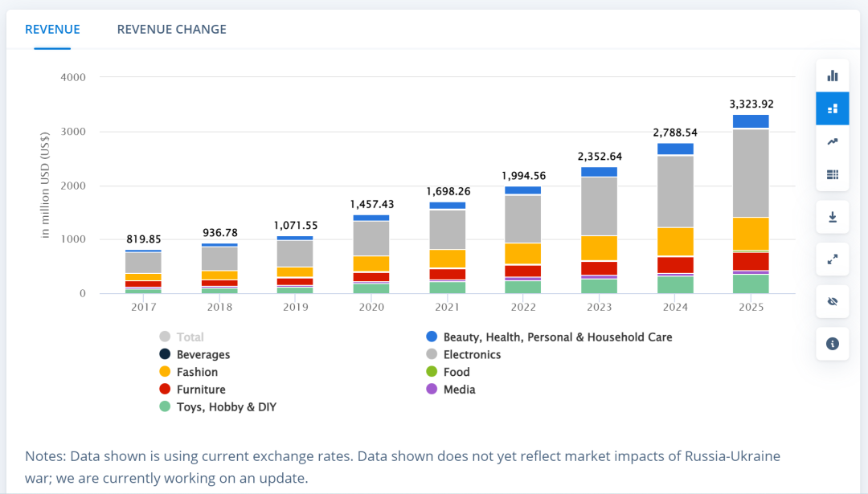868x494 pixels.
Task: Click the purple Media legend color dot
Action: click(x=432, y=390)
